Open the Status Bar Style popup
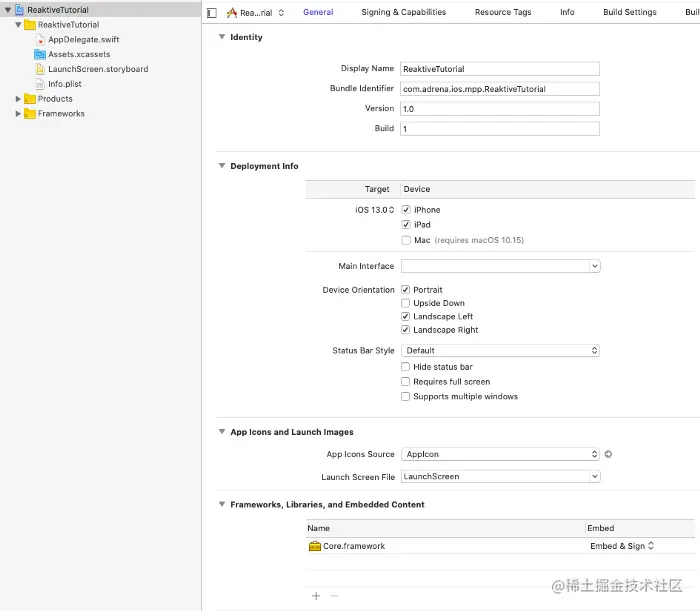Viewport: 700px width, 611px height. point(500,351)
